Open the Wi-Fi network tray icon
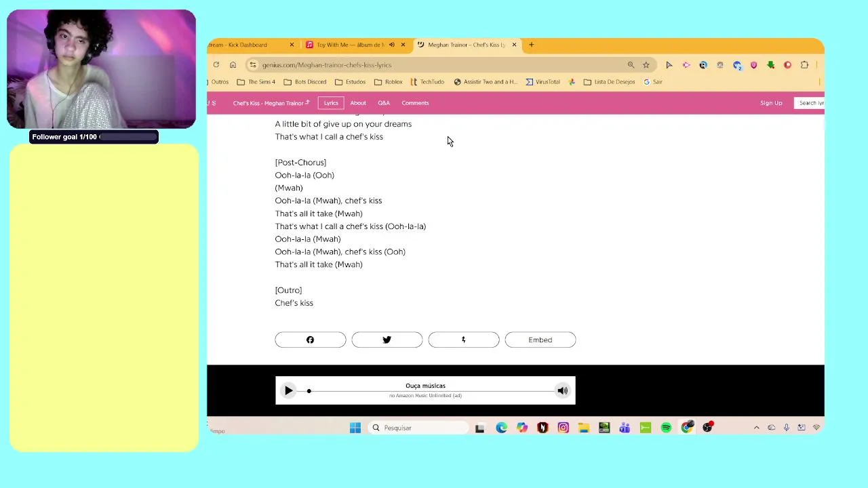The height and width of the screenshot is (488, 868). click(x=816, y=428)
